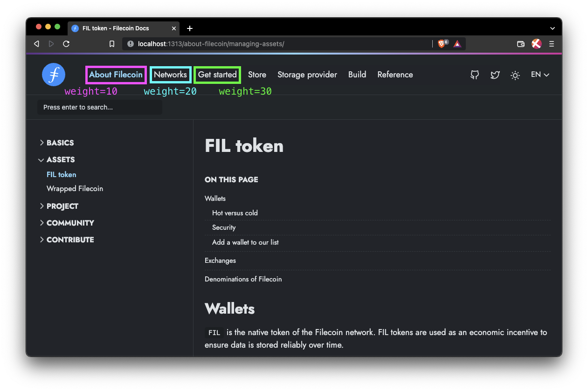Open Wrapped Filecoin in the sidebar
The height and width of the screenshot is (391, 588).
click(75, 189)
